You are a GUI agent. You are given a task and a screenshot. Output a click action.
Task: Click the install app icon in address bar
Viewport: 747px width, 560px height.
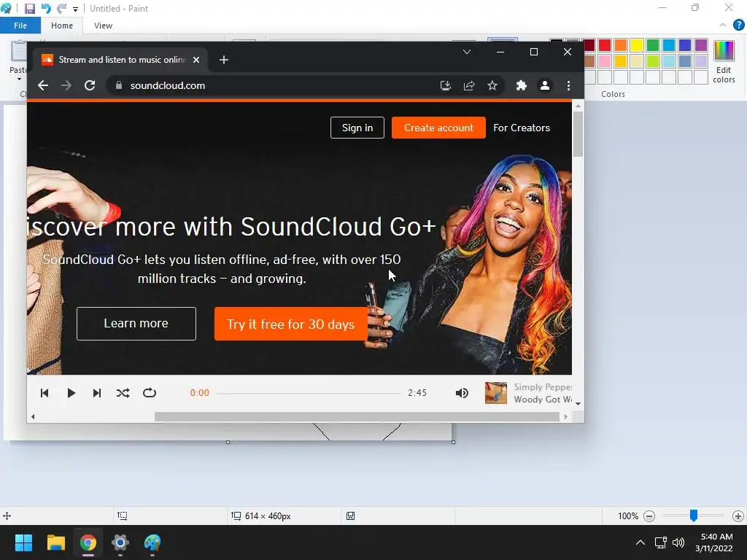click(446, 86)
